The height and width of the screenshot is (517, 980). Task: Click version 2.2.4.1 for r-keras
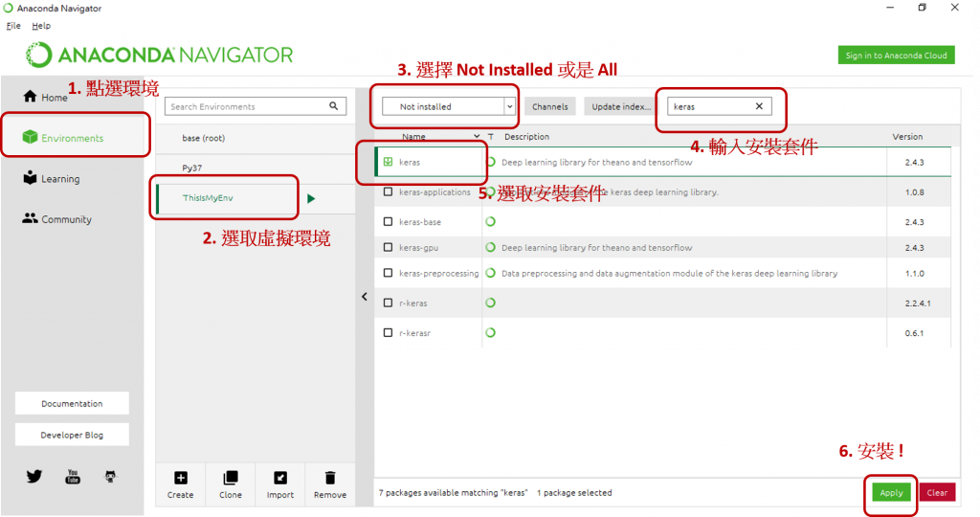click(918, 303)
